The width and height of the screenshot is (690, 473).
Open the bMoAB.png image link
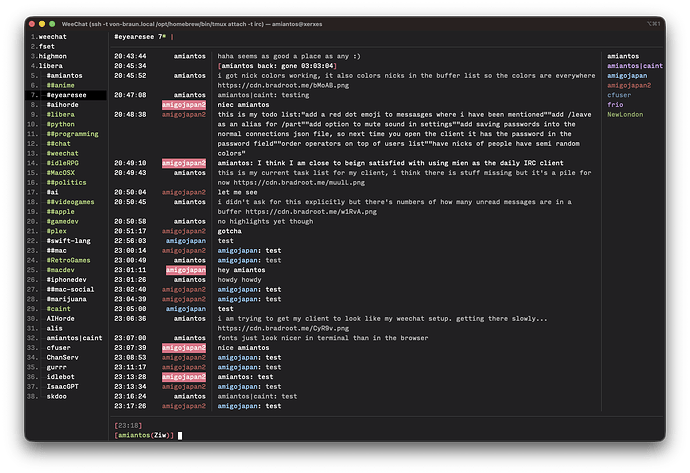[283, 85]
